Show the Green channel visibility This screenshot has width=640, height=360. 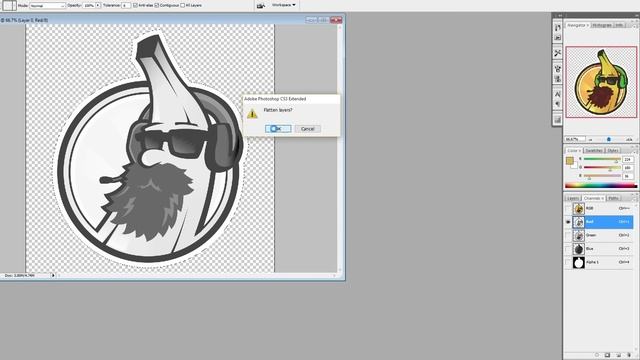(x=568, y=236)
